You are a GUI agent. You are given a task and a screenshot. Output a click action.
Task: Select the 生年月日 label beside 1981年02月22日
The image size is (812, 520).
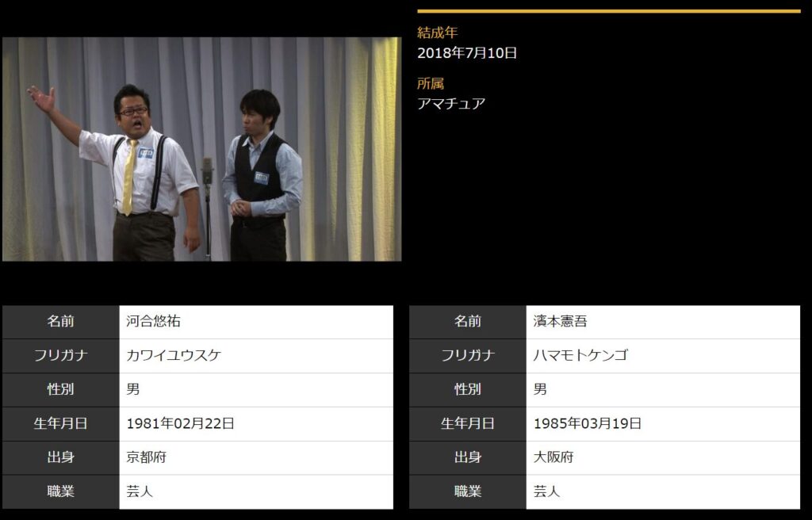tap(60, 423)
